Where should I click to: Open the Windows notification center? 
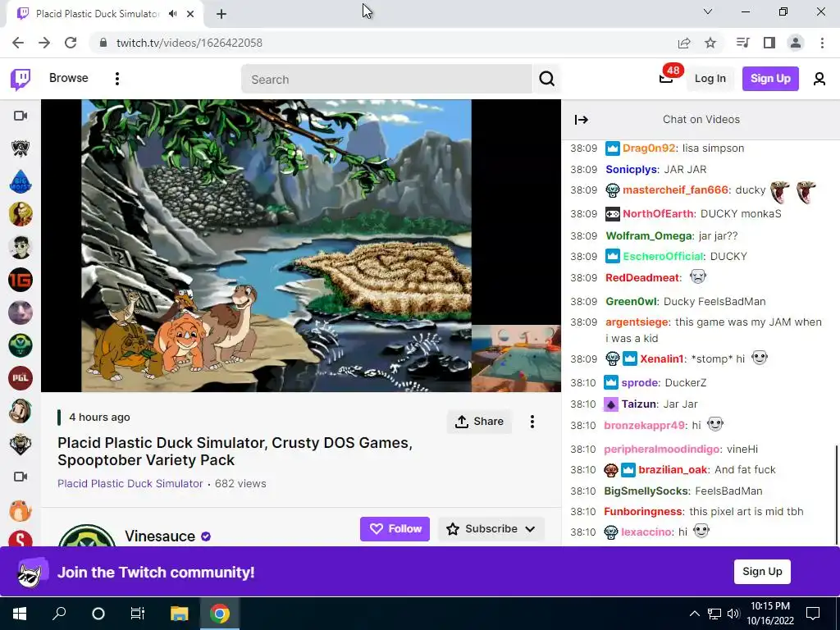[813, 613]
